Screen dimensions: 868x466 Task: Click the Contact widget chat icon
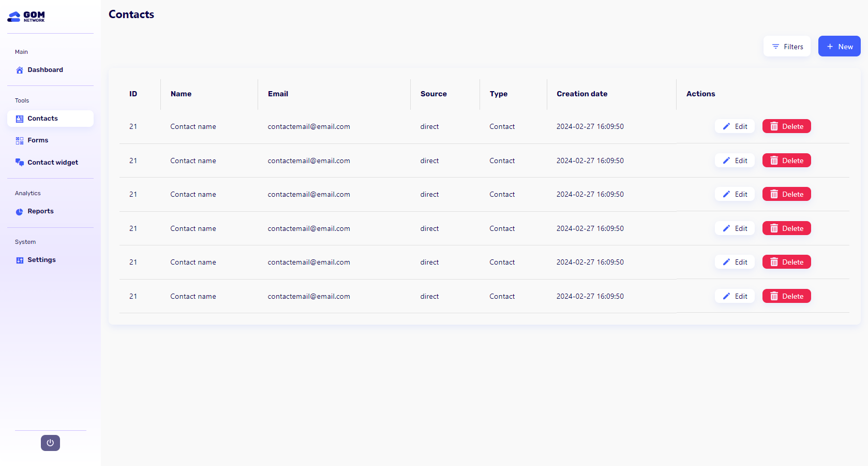[20, 163]
